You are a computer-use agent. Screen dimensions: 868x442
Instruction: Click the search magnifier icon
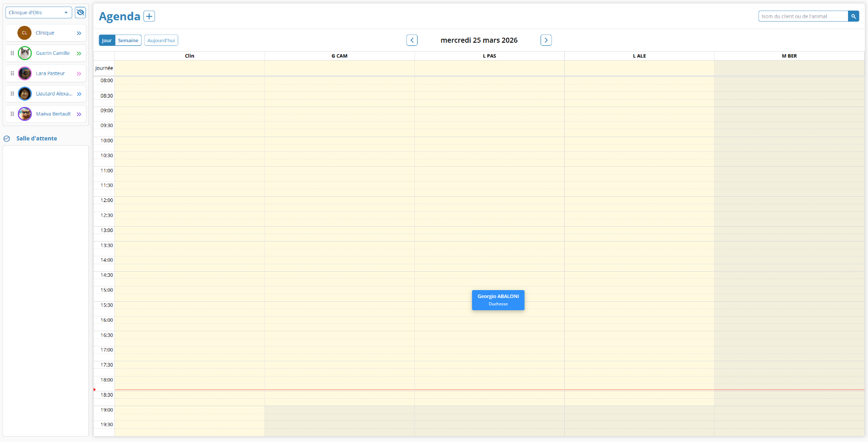[x=853, y=16]
